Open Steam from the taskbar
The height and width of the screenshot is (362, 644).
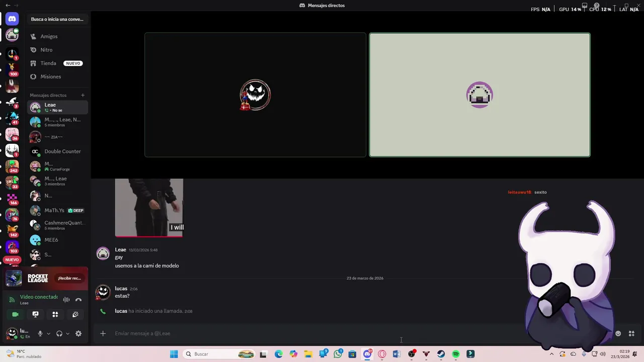(x=441, y=354)
